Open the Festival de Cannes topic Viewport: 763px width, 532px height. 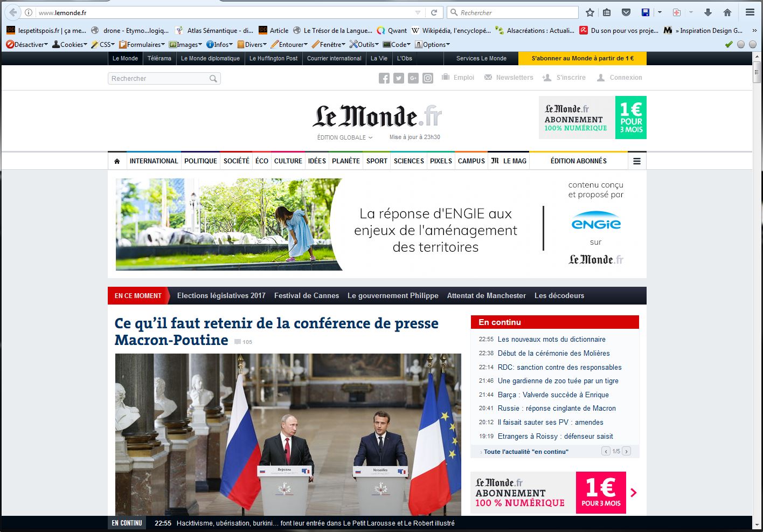[x=307, y=295]
